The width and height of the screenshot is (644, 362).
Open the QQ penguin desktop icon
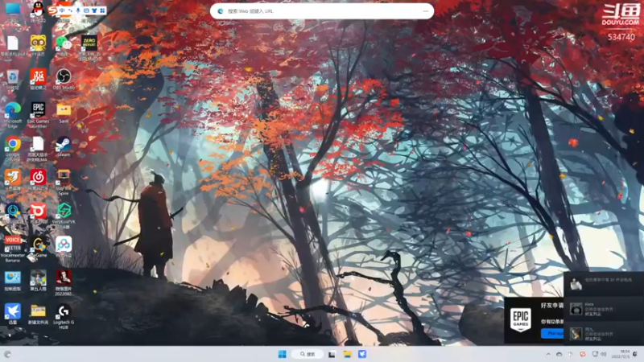[x=38, y=10]
